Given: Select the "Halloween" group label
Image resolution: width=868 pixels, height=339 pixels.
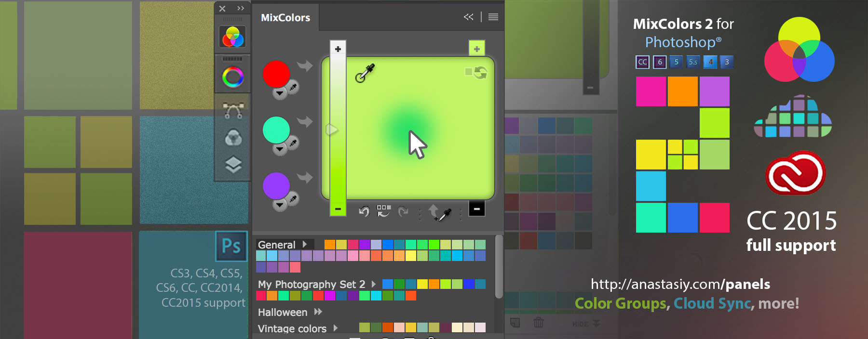Looking at the screenshot, I should point(283,312).
